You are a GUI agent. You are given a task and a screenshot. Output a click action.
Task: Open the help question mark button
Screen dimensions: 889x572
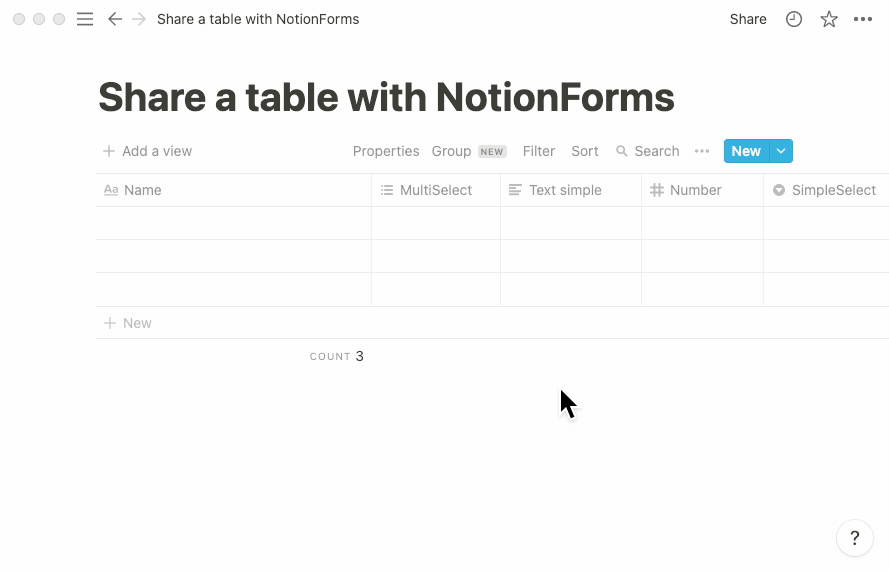tap(854, 537)
